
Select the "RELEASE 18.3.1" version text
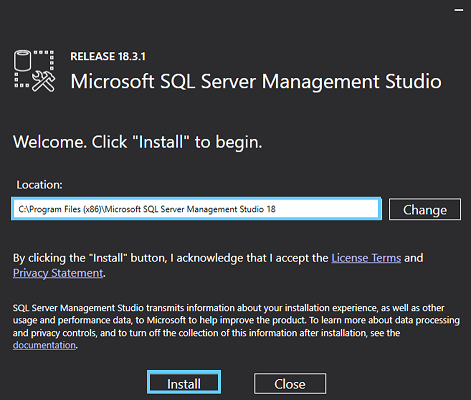pos(108,56)
